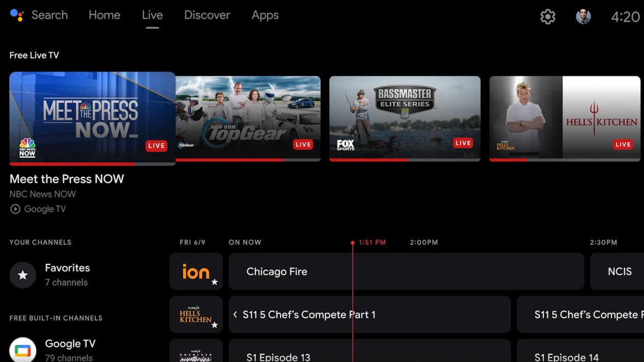This screenshot has height=362, width=644.
Task: Select the NCIS program at 2:30PM
Action: coord(617,271)
